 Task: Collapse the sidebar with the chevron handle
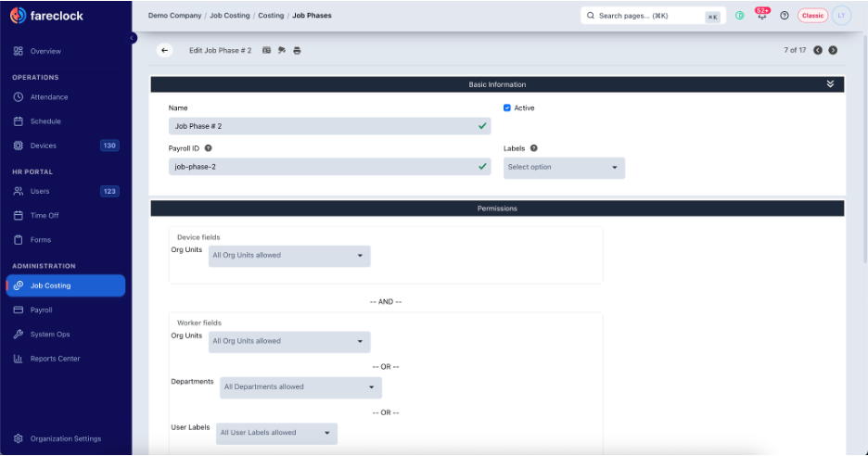pyautogui.click(x=133, y=38)
